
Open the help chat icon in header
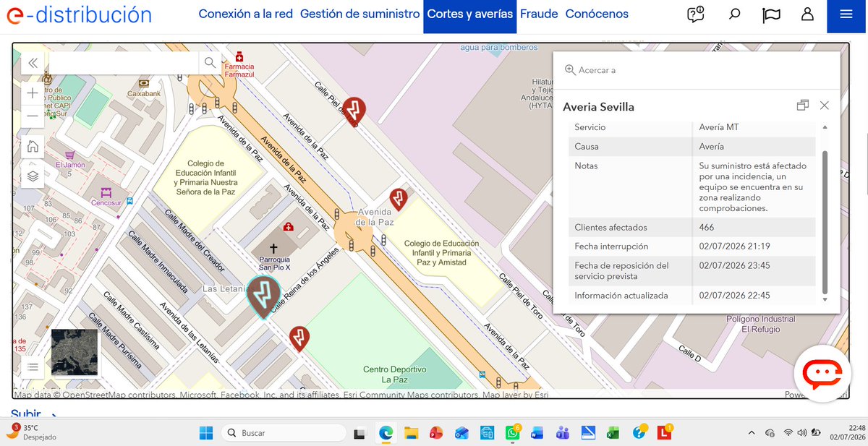(696, 14)
